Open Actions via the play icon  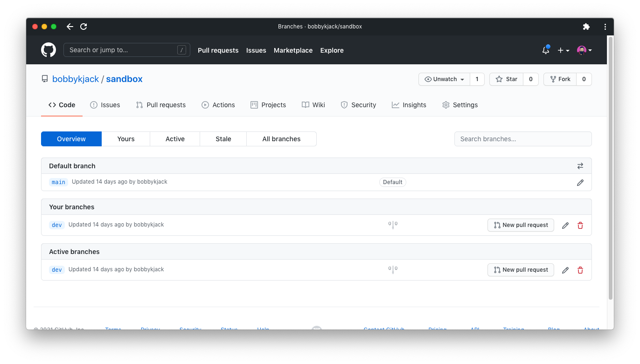[205, 105]
